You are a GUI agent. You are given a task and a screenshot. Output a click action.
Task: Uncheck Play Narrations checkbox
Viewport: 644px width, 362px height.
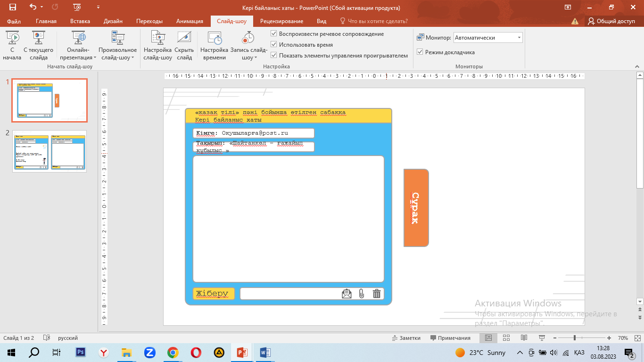[274, 34]
